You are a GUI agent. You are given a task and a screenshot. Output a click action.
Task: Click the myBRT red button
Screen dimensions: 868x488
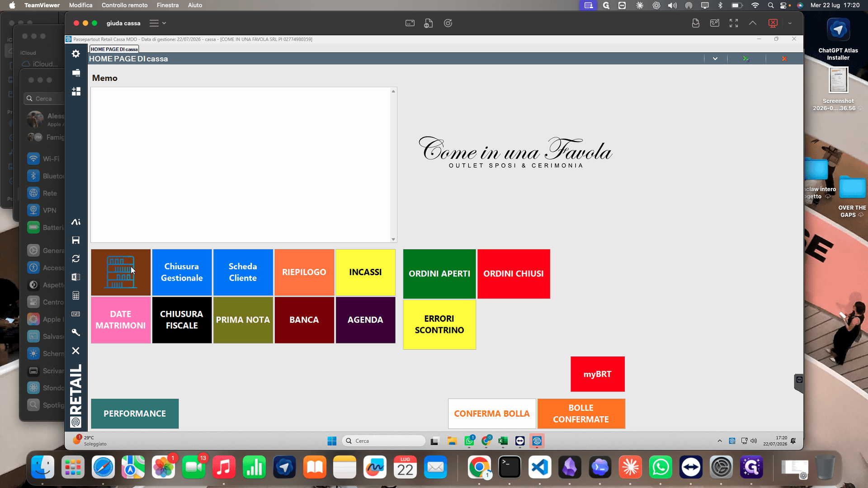point(598,374)
